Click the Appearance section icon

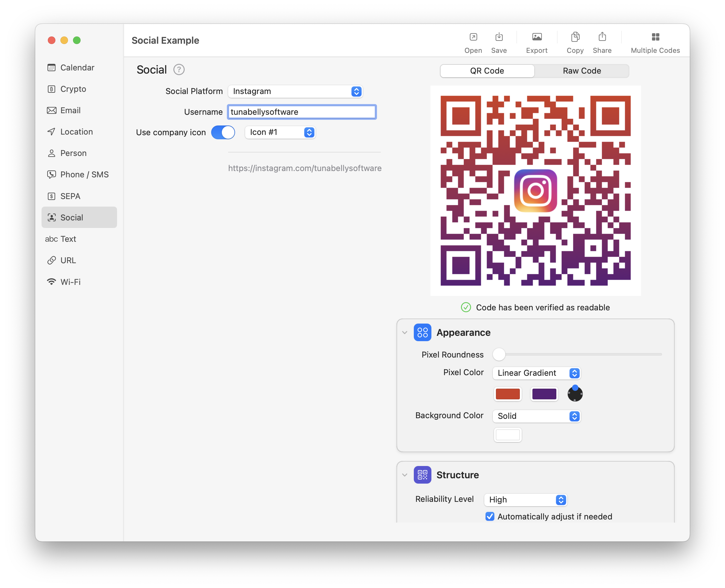click(x=423, y=332)
